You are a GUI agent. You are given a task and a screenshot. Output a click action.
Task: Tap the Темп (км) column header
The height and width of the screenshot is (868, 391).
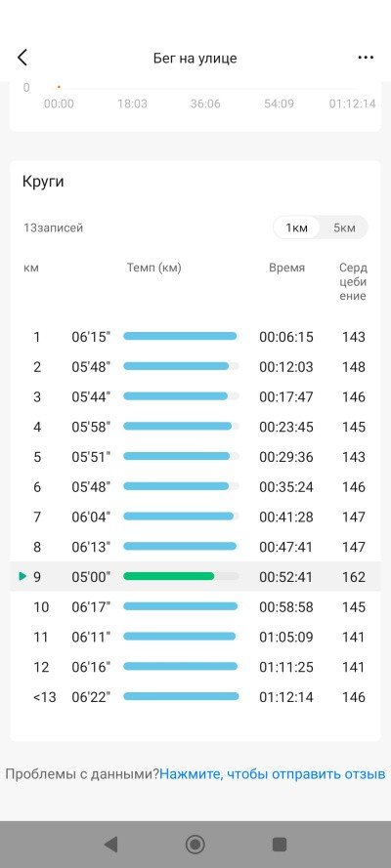point(154,268)
